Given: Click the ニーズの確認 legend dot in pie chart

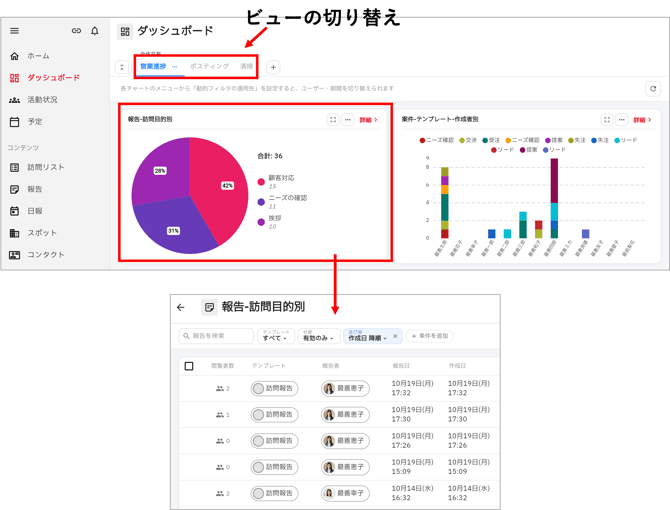Looking at the screenshot, I should tap(261, 202).
